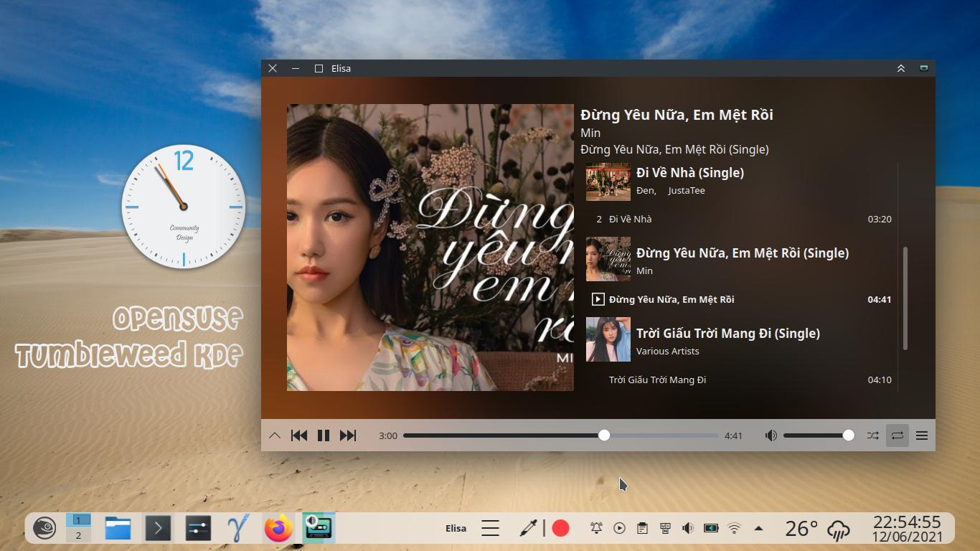Click the Elisa cassette icon in the task manager
Viewport: 980px width, 551px height.
[319, 529]
